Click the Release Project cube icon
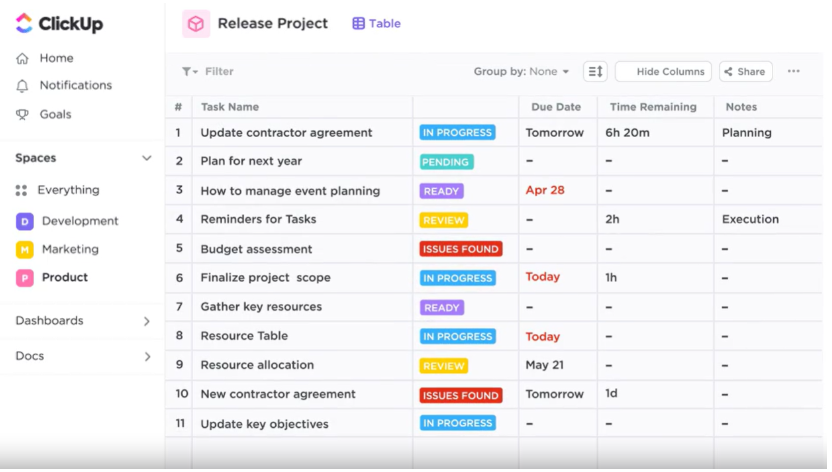832x472 pixels. click(196, 24)
